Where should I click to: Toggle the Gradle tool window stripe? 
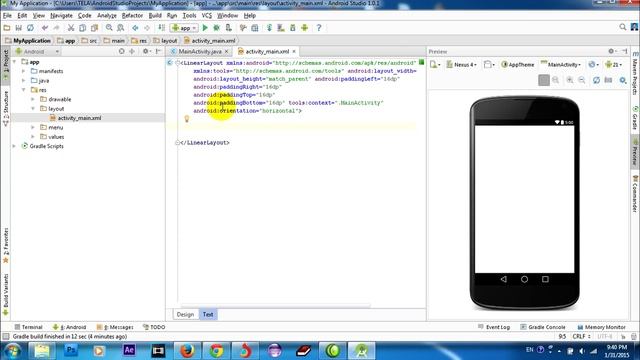635,118
